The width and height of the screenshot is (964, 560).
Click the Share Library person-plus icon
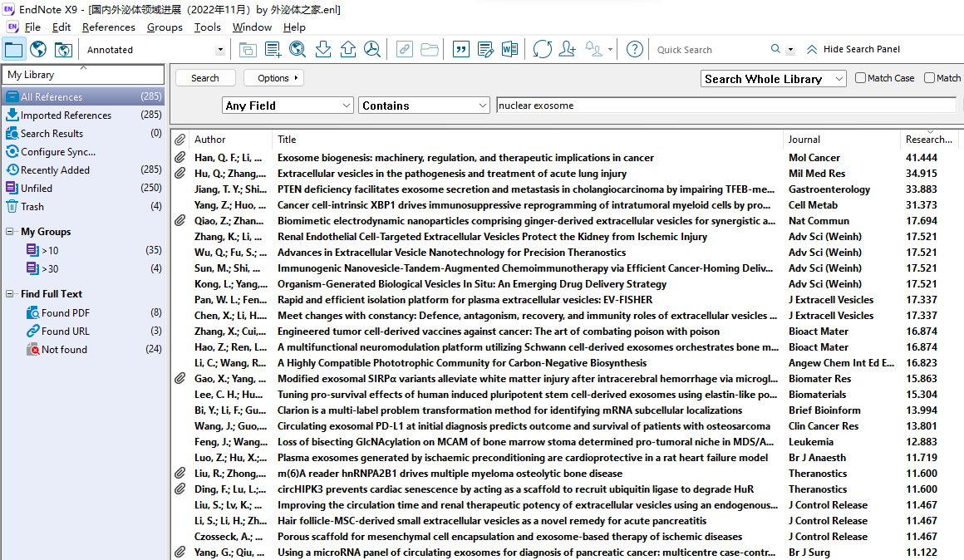[x=567, y=49]
